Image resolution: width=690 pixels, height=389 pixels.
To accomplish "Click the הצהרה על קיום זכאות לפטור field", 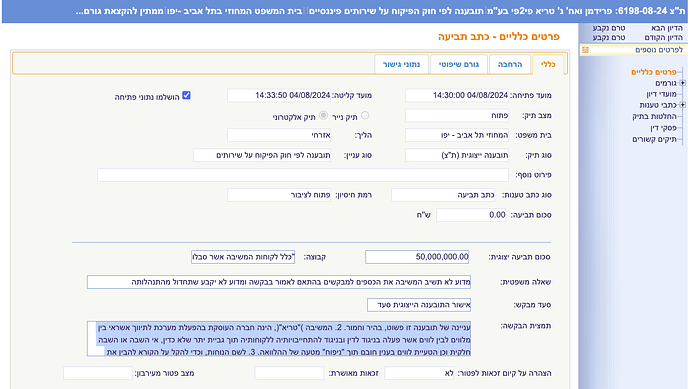I will click(419, 373).
